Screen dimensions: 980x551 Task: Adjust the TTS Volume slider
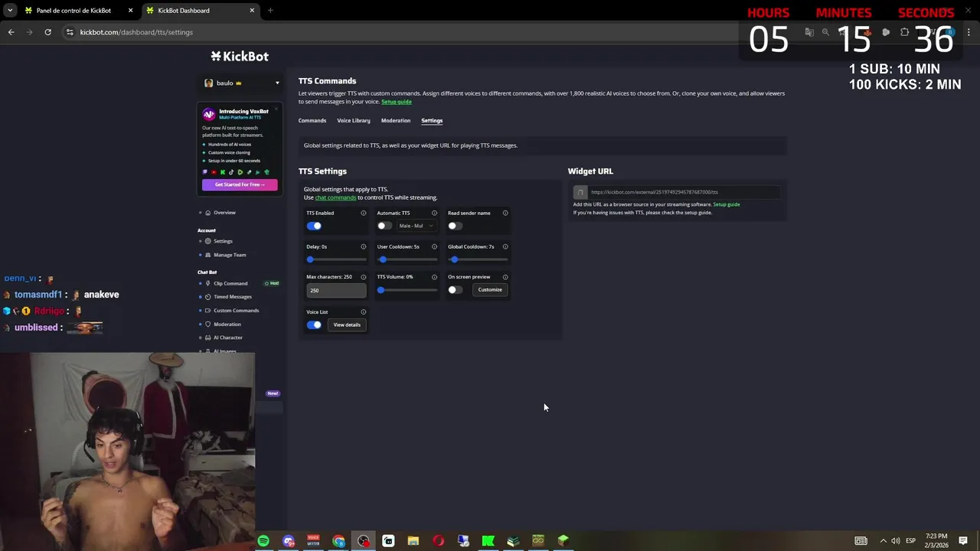click(407, 290)
